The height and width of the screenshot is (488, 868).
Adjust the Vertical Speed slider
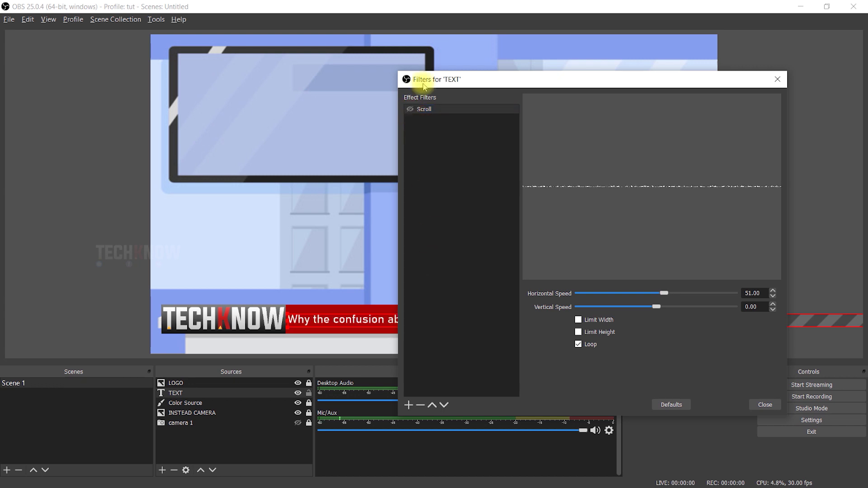pyautogui.click(x=656, y=306)
